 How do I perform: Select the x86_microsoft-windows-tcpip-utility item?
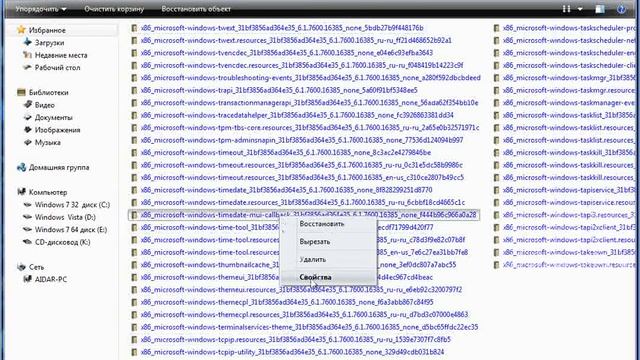coord(292,352)
